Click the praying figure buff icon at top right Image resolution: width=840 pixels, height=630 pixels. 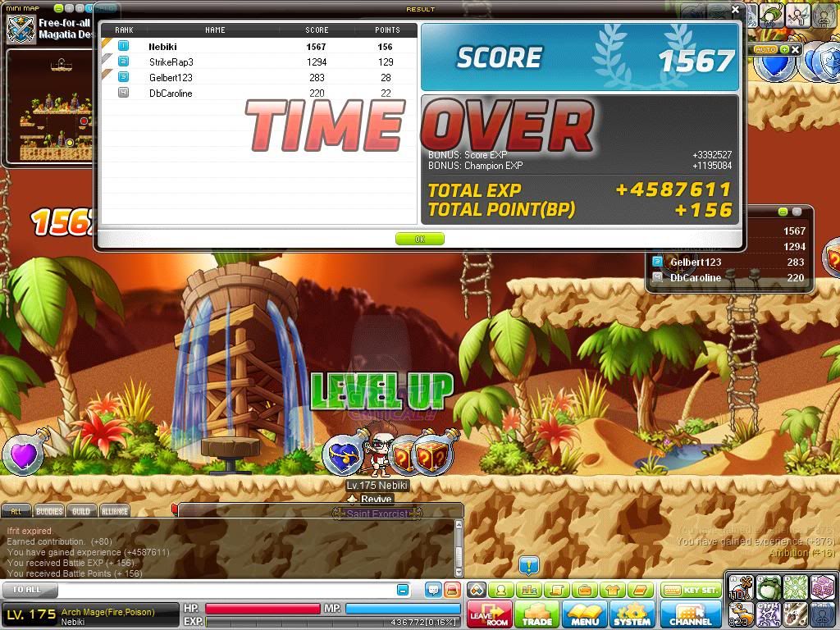click(824, 16)
